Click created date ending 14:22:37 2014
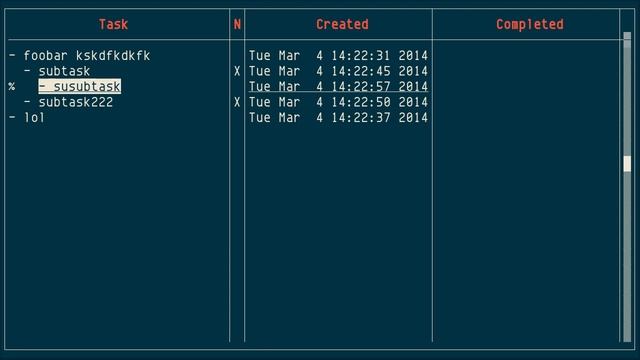This screenshot has width=640, height=360. (338, 118)
